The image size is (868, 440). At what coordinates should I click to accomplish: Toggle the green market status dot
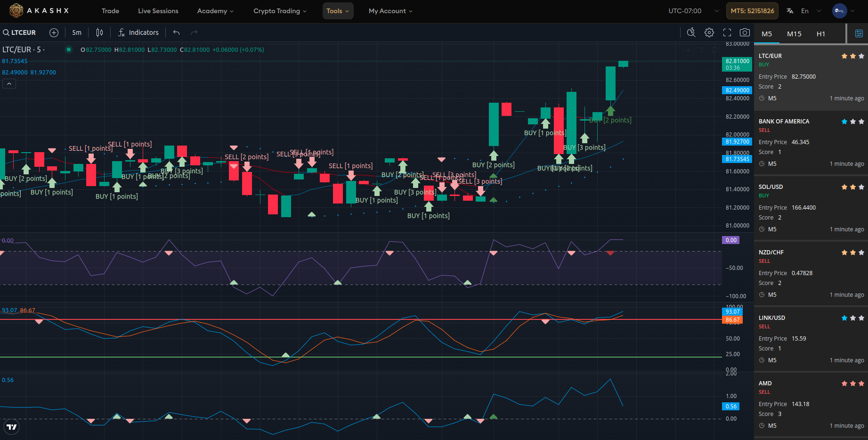point(69,49)
